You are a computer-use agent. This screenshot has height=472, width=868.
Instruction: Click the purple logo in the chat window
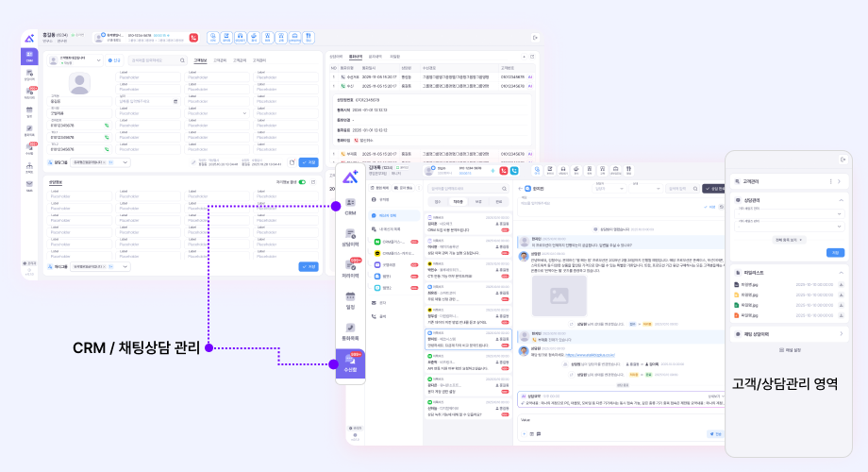click(x=350, y=177)
